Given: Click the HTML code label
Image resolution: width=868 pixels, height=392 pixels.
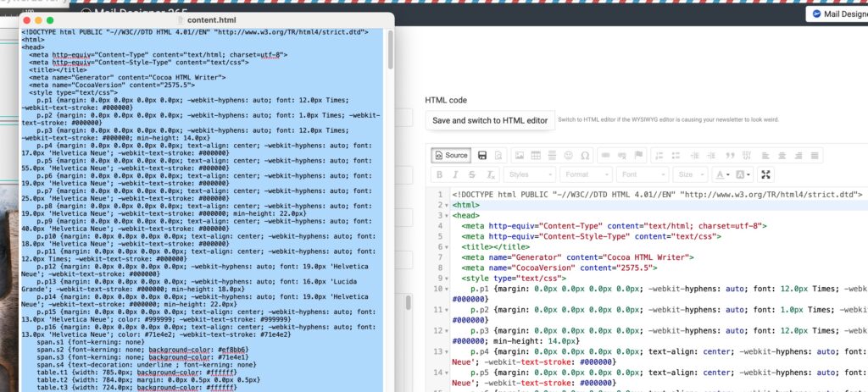Looking at the screenshot, I should point(446,100).
